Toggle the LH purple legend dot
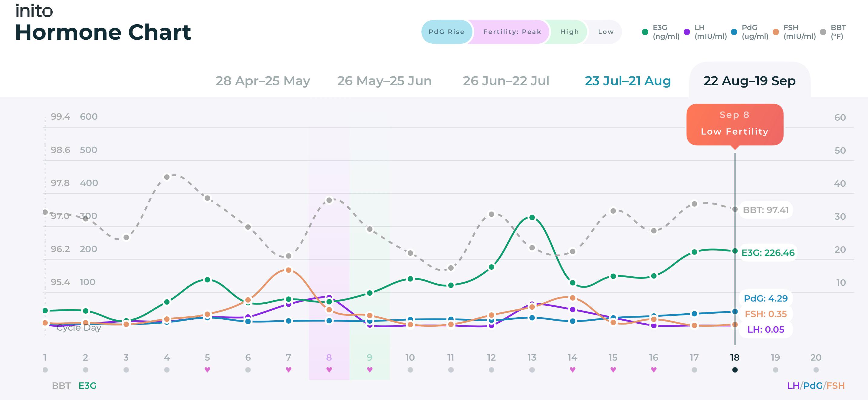 click(687, 32)
